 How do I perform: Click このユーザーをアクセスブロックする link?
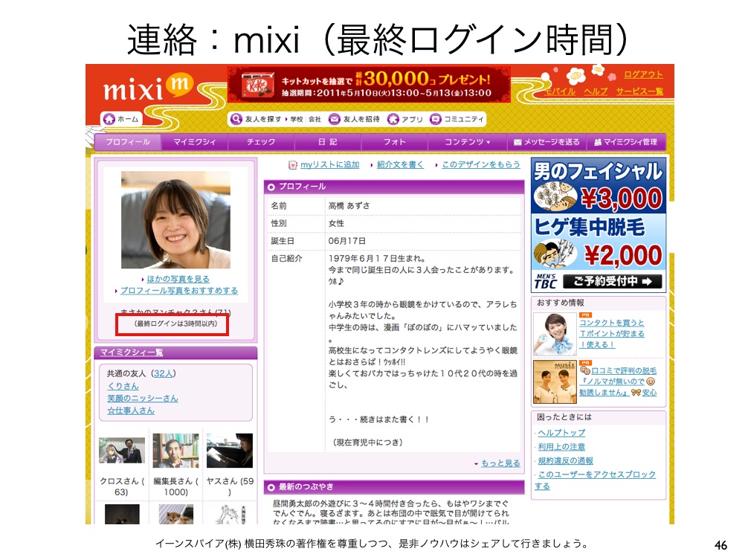[596, 480]
